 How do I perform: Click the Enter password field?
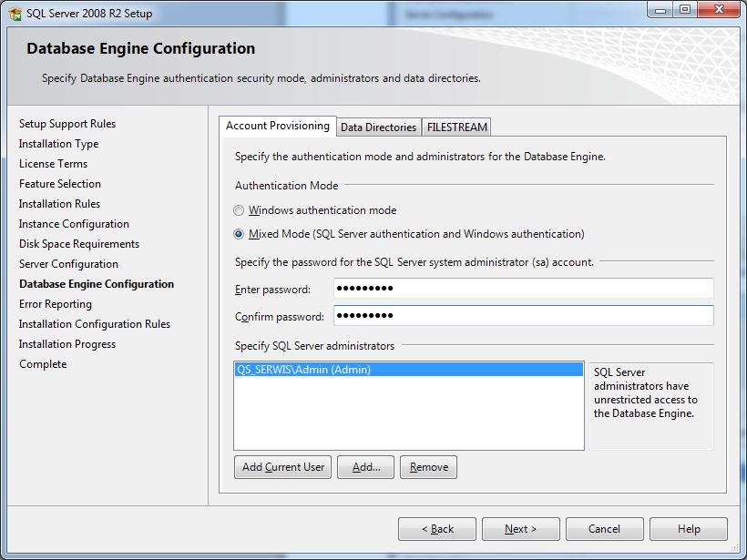(524, 288)
